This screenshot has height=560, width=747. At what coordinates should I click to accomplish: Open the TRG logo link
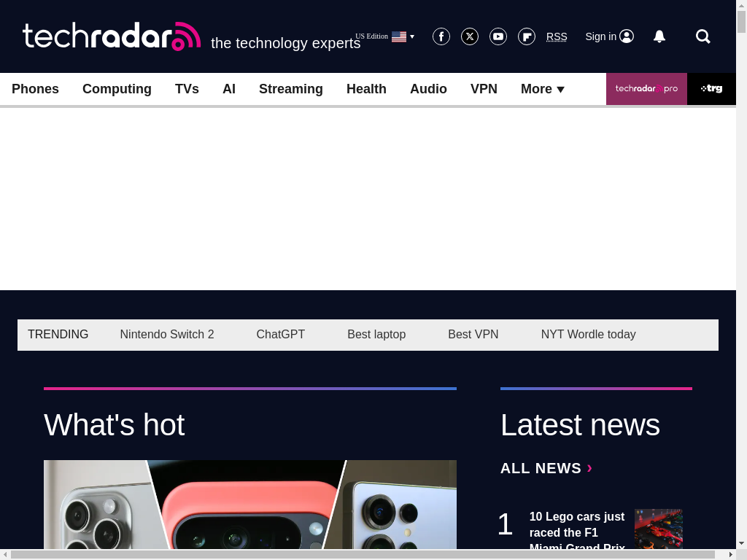click(x=712, y=88)
